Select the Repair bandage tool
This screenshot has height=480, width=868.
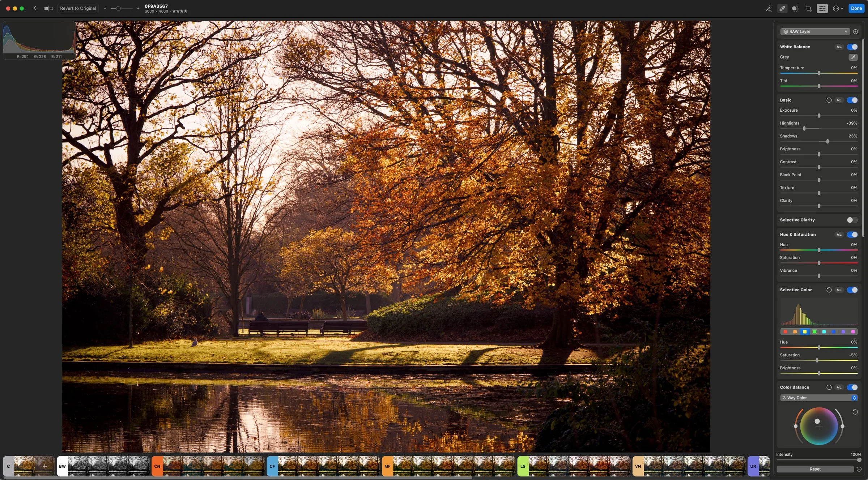[782, 8]
